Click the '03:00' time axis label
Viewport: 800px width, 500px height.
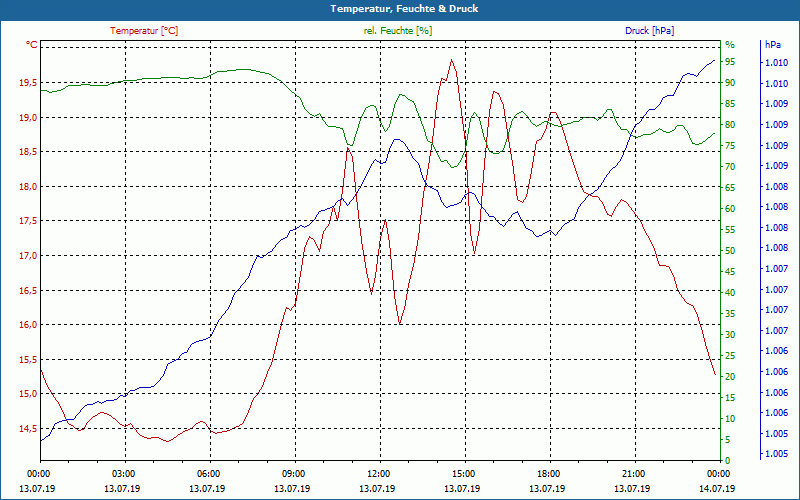pos(122,473)
